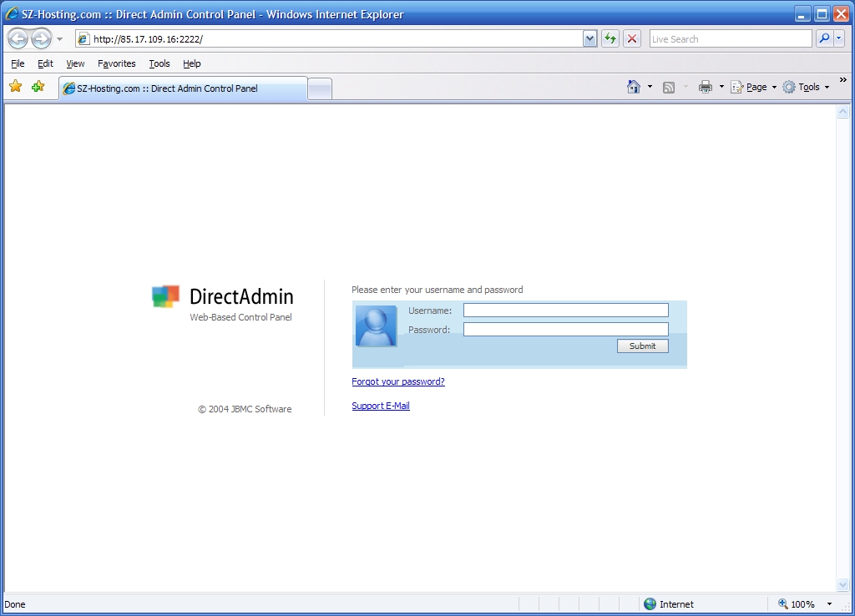Expand the zoom level dropdown arrow
The image size is (855, 616).
[829, 604]
